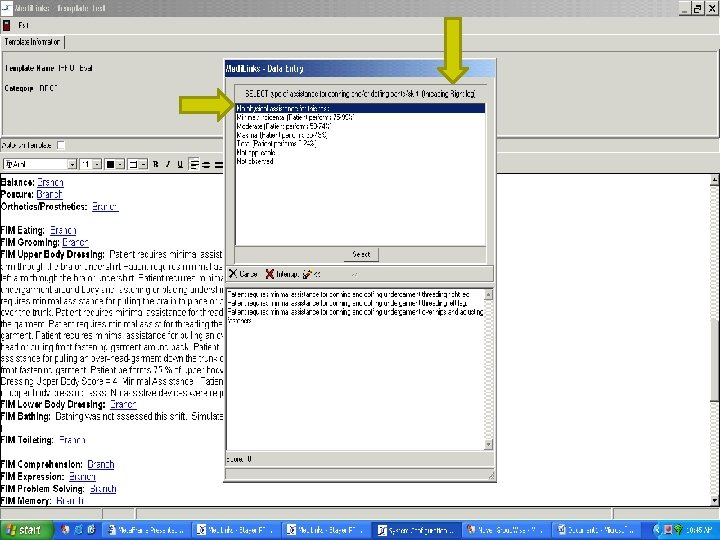
Task: Click the preview text area's scroll up arrow
Action: coord(489,294)
